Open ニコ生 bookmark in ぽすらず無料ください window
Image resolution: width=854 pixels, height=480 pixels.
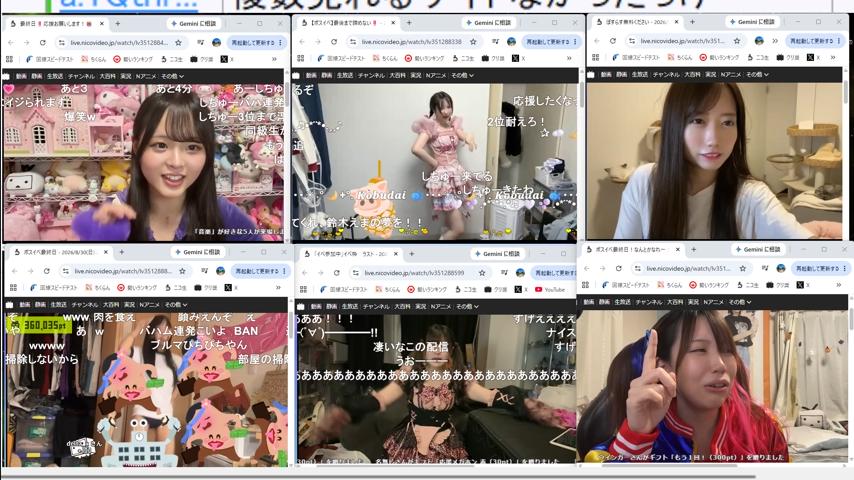point(758,57)
